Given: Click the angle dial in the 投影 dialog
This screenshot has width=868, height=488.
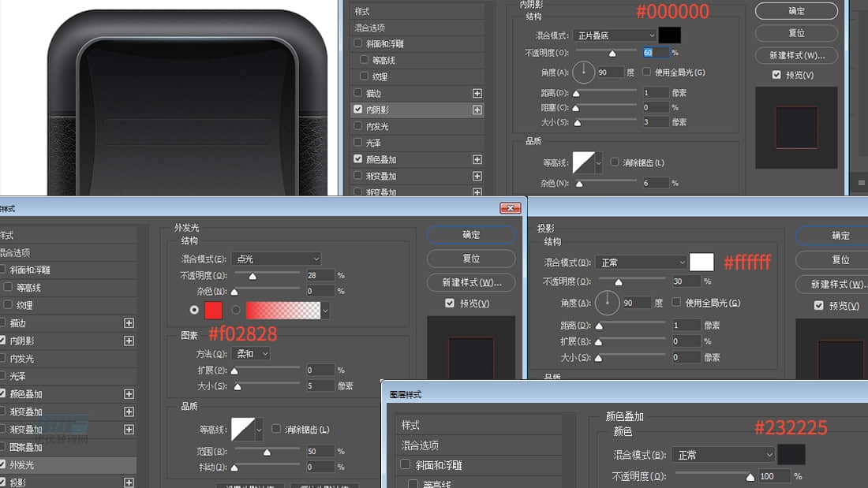Looking at the screenshot, I should 608,303.
